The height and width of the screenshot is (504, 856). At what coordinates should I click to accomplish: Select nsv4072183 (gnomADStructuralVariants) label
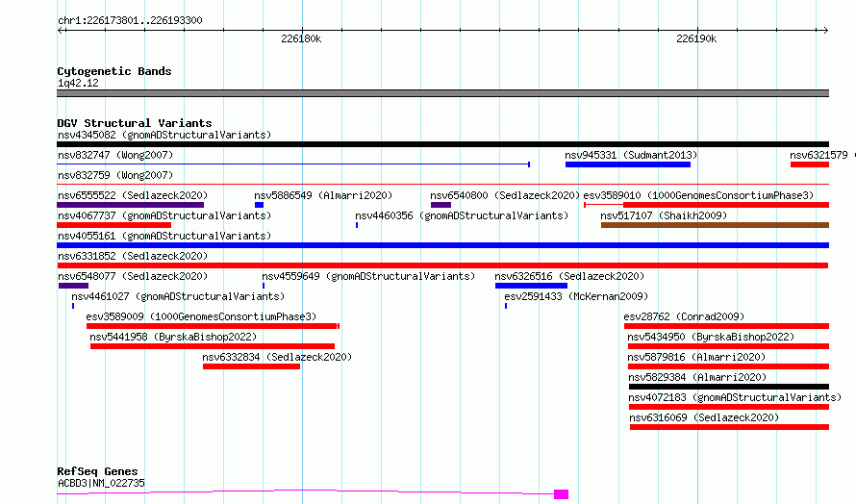(735, 397)
